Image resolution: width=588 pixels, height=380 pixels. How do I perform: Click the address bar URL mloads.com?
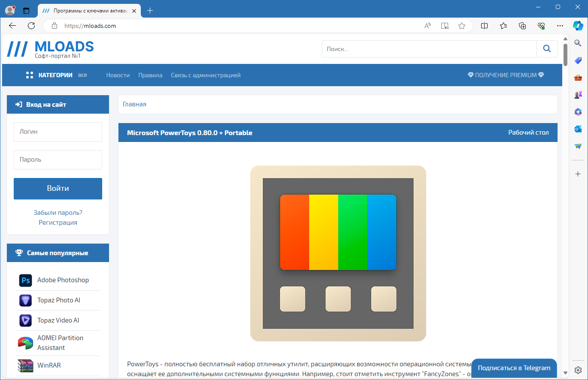tap(90, 26)
